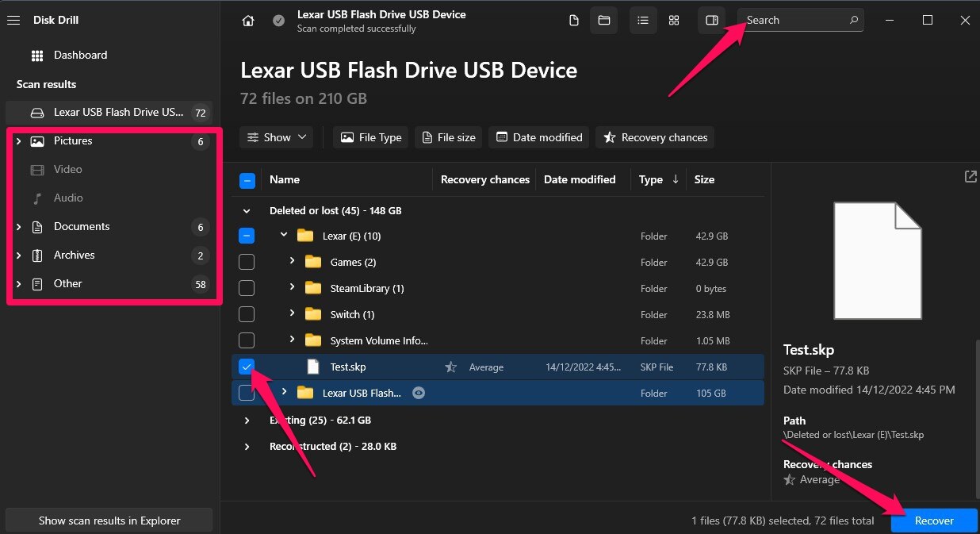Switch to folder view icon
This screenshot has height=534, width=980.
603,21
